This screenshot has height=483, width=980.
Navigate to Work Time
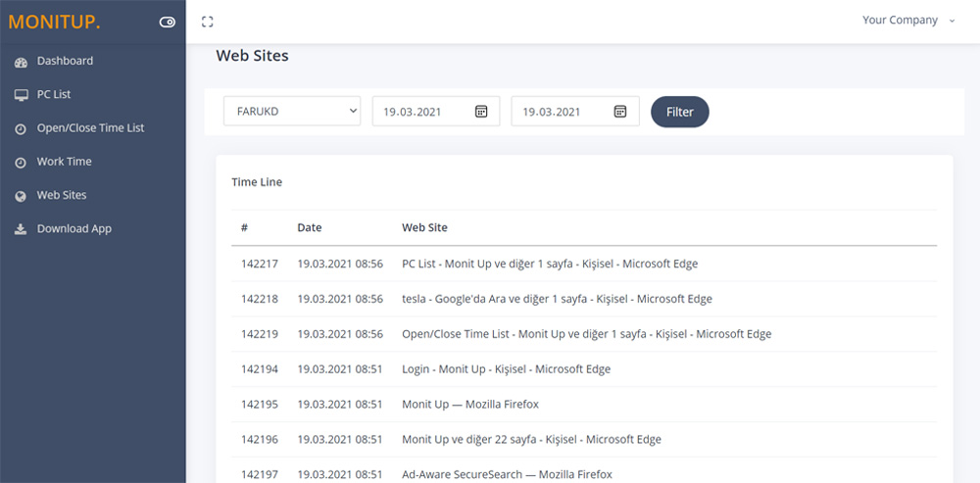65,162
